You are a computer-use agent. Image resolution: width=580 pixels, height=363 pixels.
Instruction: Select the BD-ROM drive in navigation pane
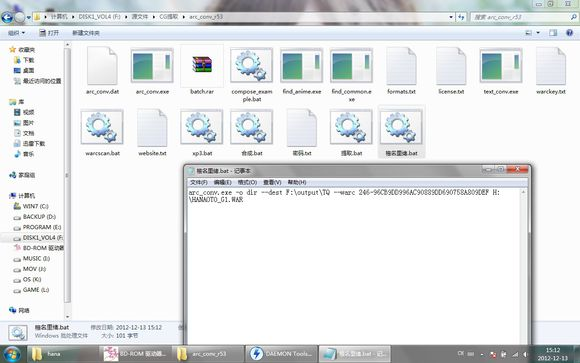tap(38, 248)
